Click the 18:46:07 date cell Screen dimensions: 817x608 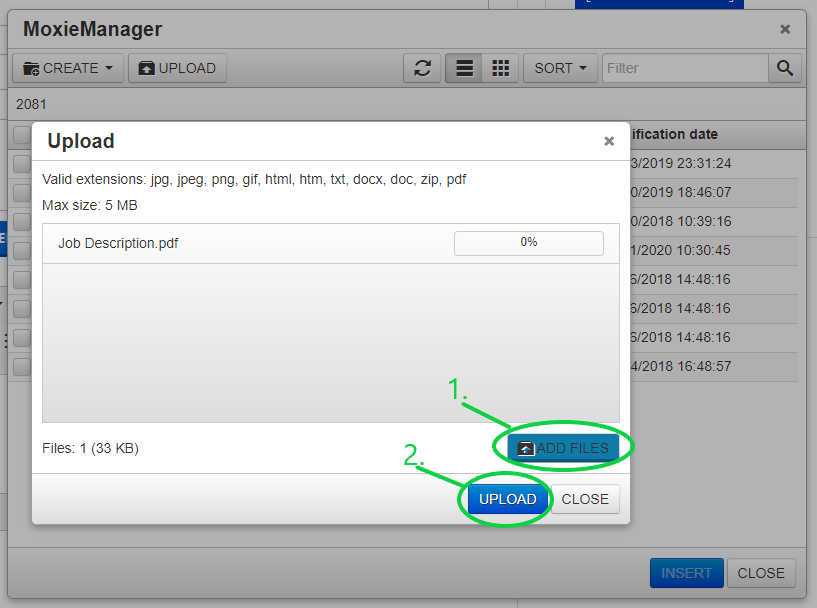[680, 192]
